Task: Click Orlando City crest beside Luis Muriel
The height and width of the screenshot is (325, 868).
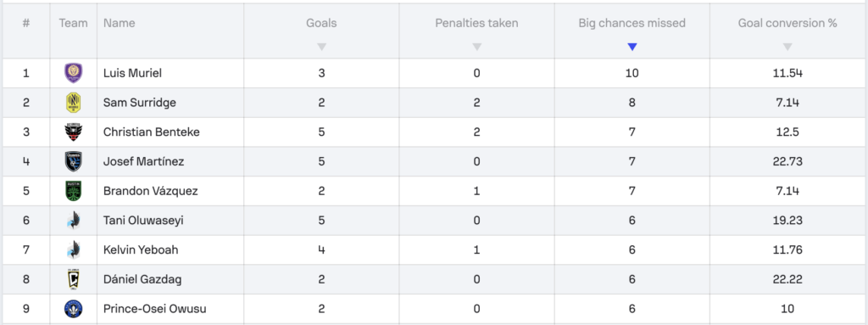Action: [x=73, y=73]
